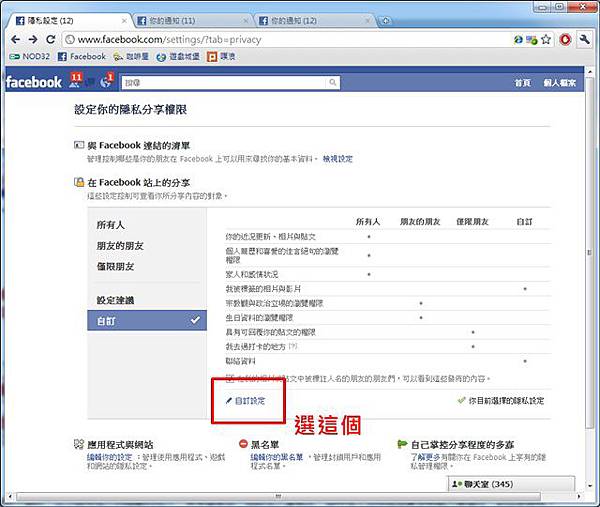Bookmark page with the star icon
The width and height of the screenshot is (600, 507).
click(546, 39)
